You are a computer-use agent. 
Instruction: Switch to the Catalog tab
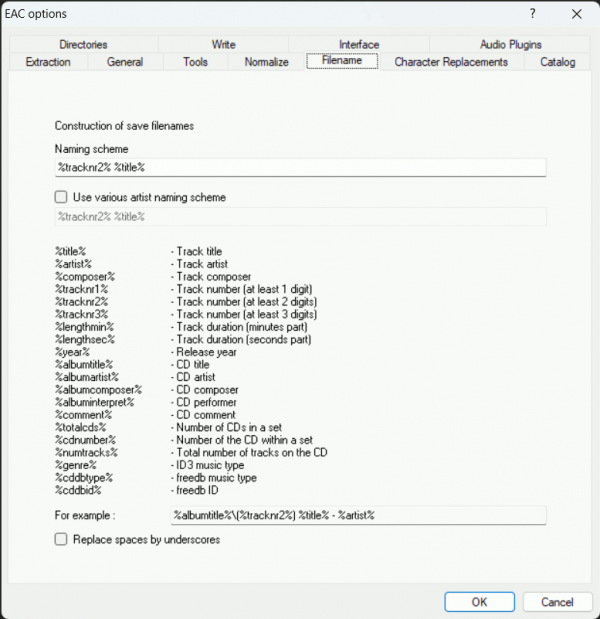(557, 62)
